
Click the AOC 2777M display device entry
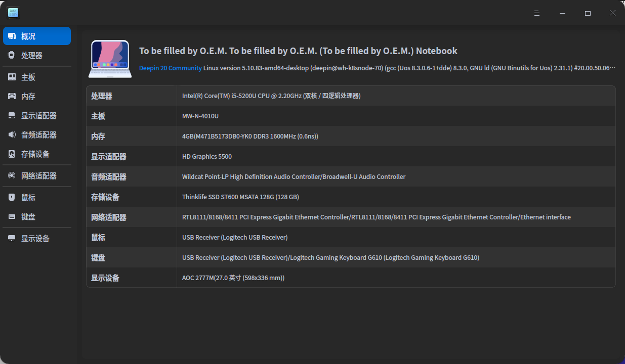point(233,278)
